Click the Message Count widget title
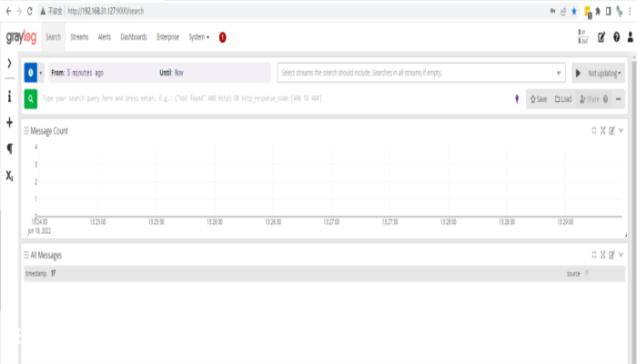637x364 pixels. pos(49,131)
